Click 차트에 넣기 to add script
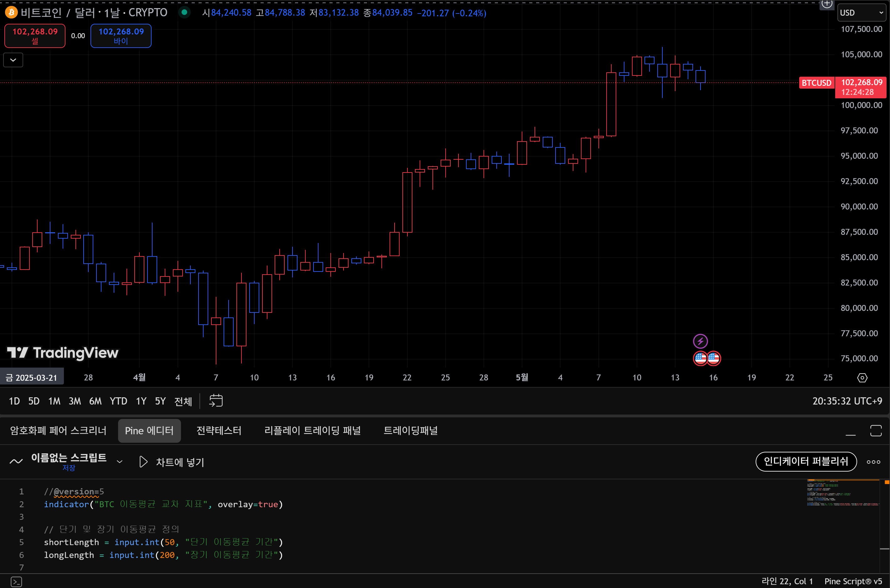Image resolution: width=890 pixels, height=588 pixels. click(x=172, y=462)
